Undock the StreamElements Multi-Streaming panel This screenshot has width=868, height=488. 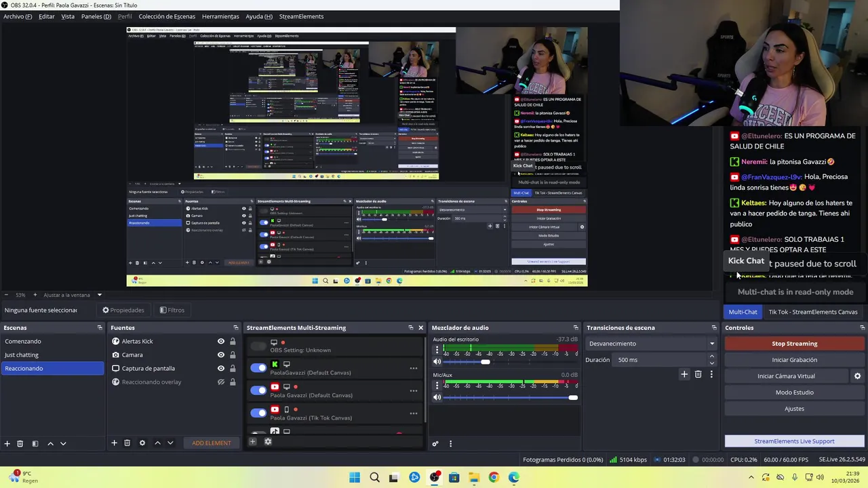(x=410, y=327)
